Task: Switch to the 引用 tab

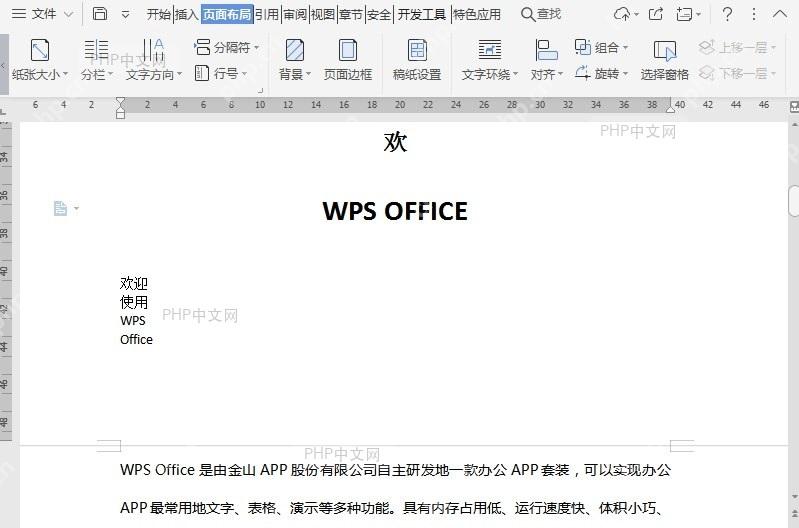Action: coord(267,14)
